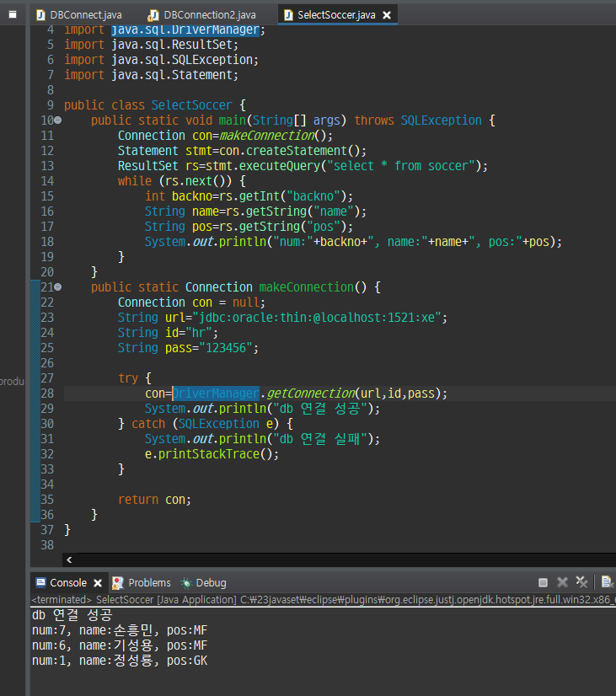Click the class name SelectSoccer on line 9
616x696 pixels.
pyautogui.click(x=192, y=105)
